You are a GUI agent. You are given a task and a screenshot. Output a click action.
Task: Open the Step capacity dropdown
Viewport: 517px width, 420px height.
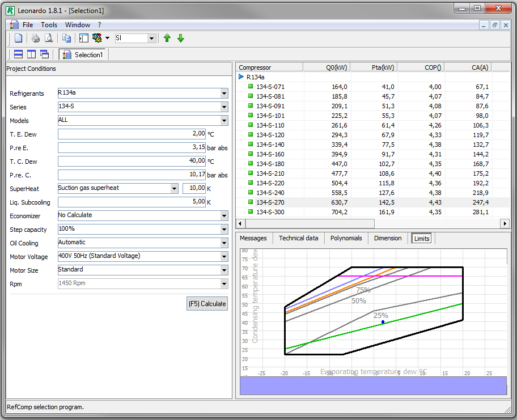pyautogui.click(x=224, y=230)
